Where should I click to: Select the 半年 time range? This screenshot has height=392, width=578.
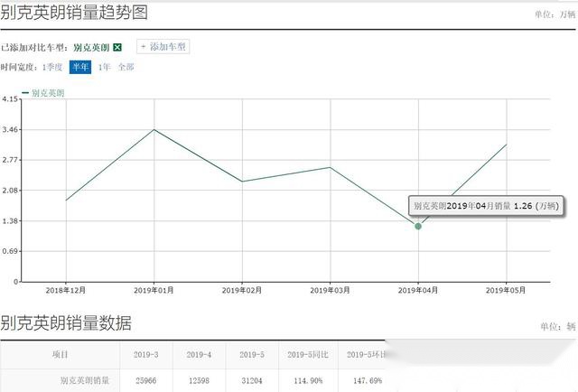pos(80,67)
